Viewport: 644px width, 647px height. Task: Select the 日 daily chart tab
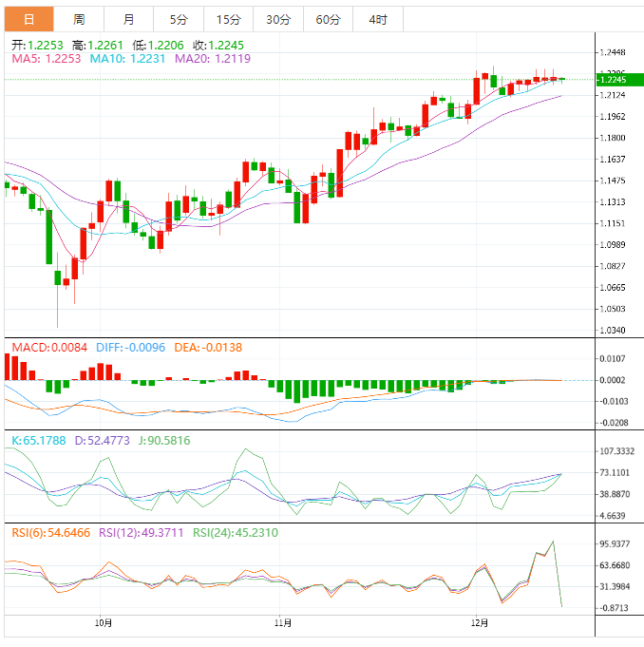pos(28,19)
